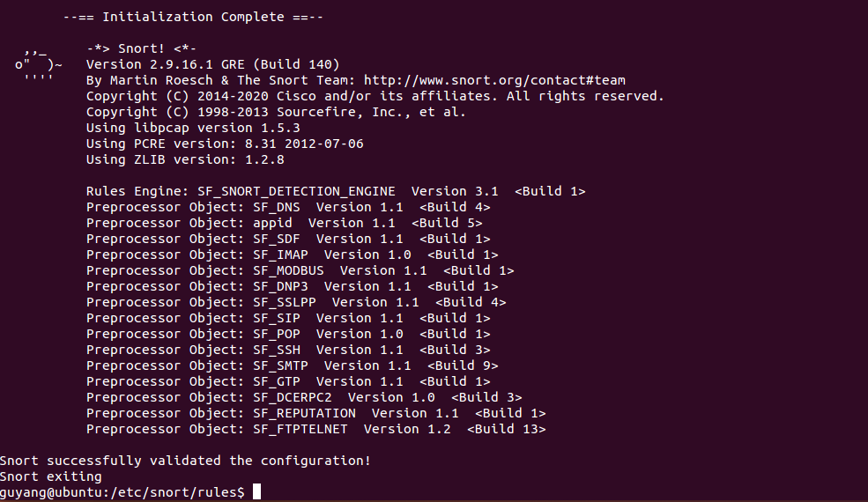Click the "-*> Snort! <*-" banner text
868x502 pixels.
[141, 48]
